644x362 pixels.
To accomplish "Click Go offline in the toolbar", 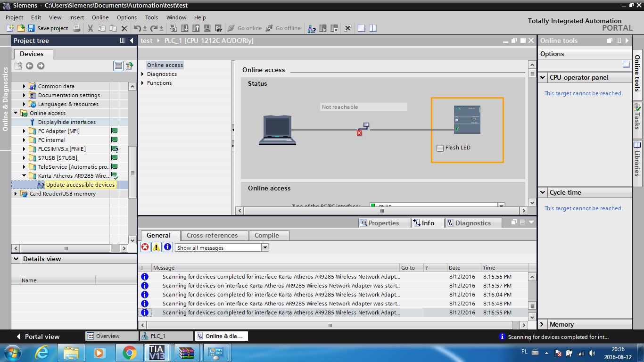I will click(283, 28).
